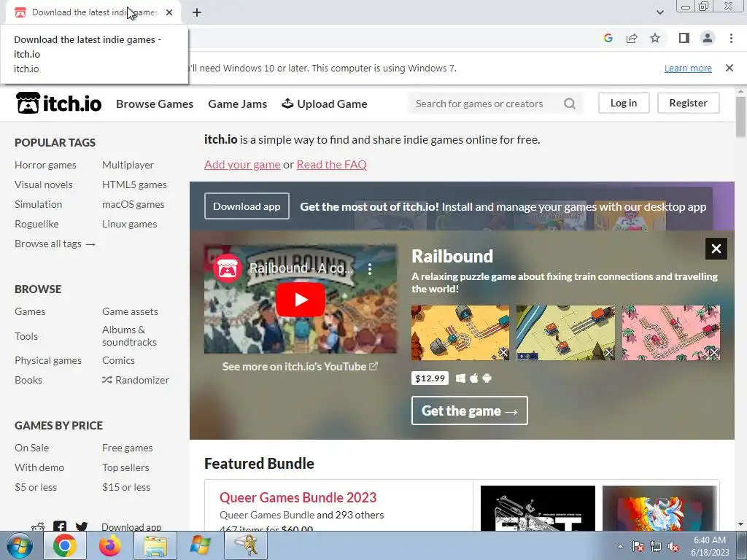Open Top sellers link
Viewport: 747px width, 560px height.
click(125, 467)
